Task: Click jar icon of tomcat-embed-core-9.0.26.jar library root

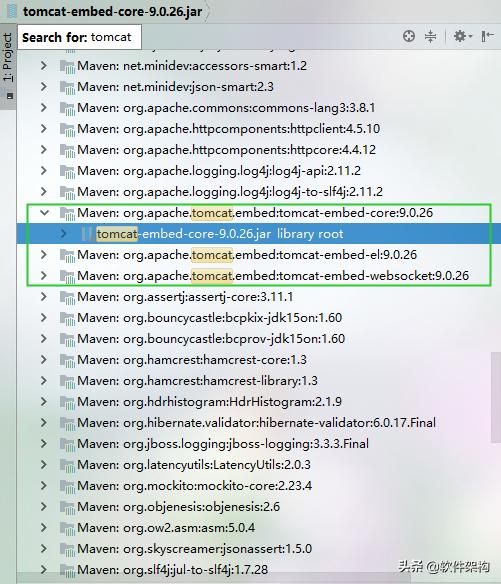Action: pyautogui.click(x=87, y=234)
